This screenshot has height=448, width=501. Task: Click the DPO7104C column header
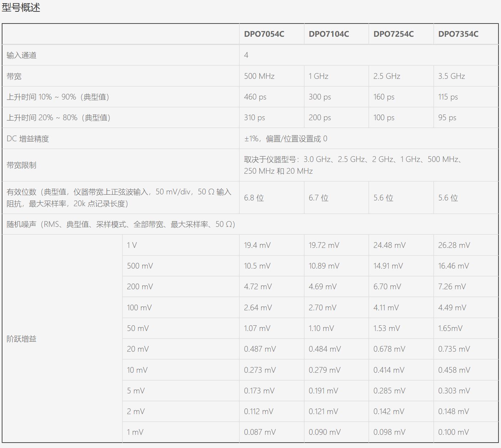329,34
